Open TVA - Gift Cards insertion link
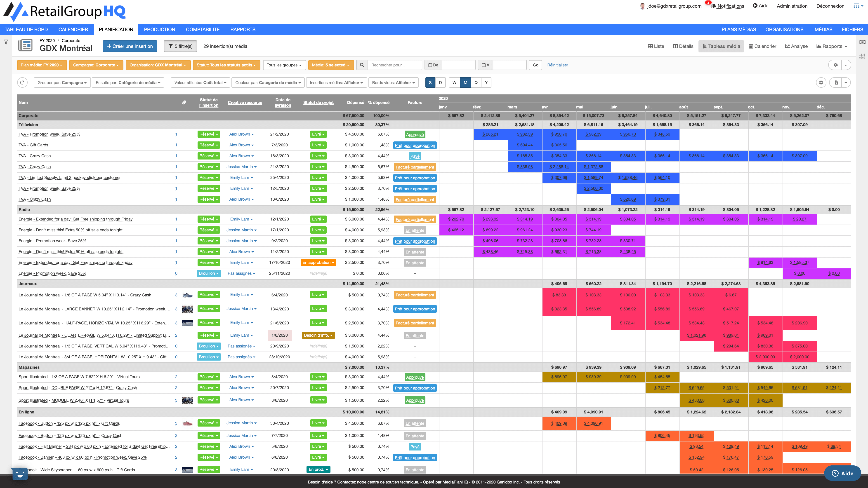Screen dimensions: 868x488 (33, 145)
